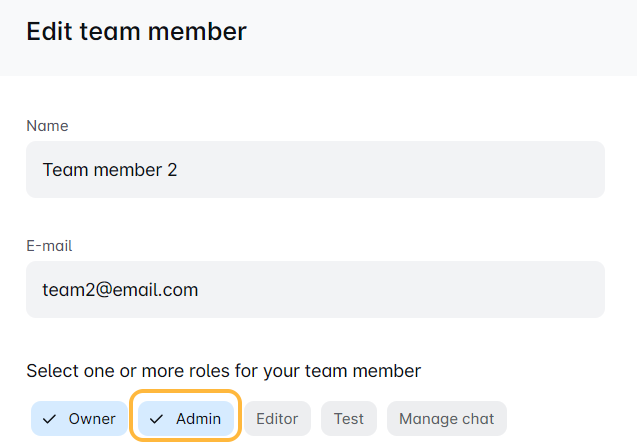Click the "Edit team member" heading
Screen dimensions: 637x442
pos(136,32)
